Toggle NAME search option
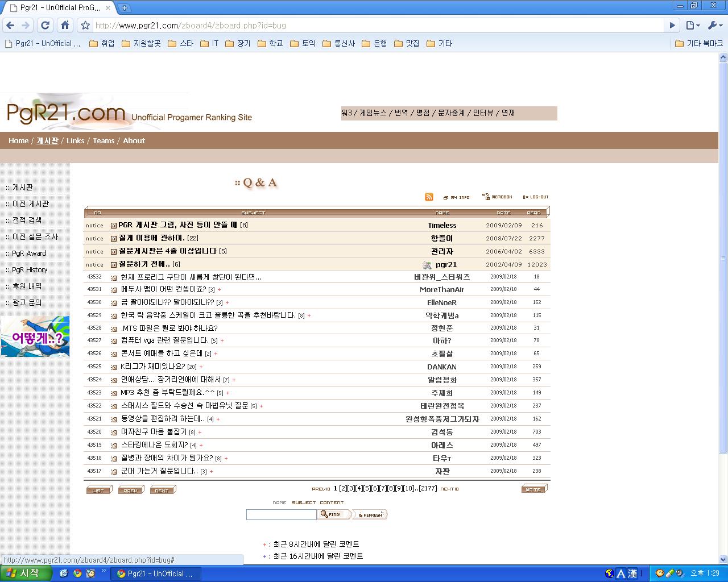 click(279, 502)
